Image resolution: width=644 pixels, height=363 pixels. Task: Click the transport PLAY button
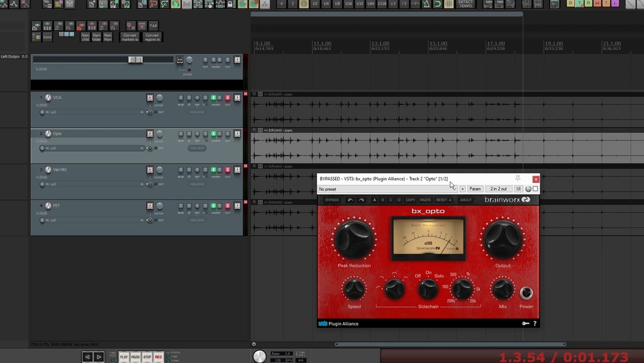tap(124, 357)
